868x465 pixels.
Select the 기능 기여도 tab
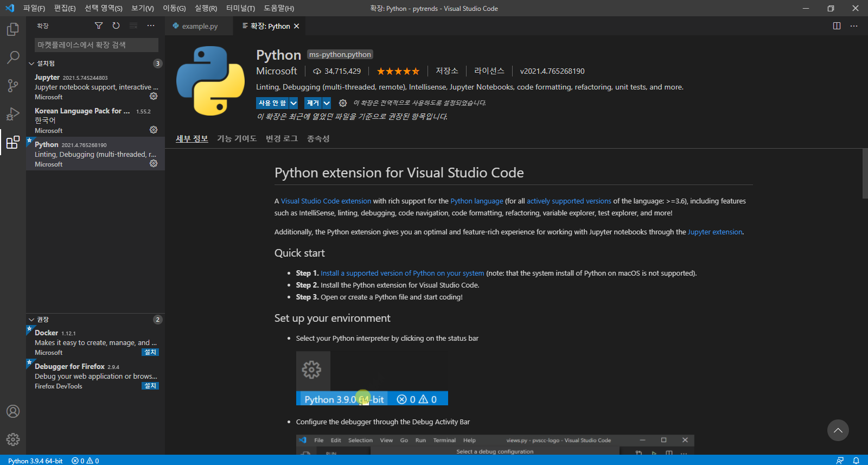(237, 138)
